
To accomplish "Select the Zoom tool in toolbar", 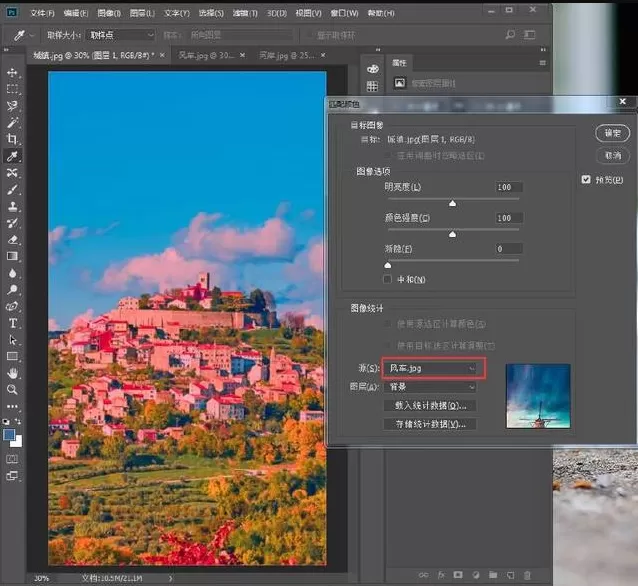I will (x=12, y=390).
